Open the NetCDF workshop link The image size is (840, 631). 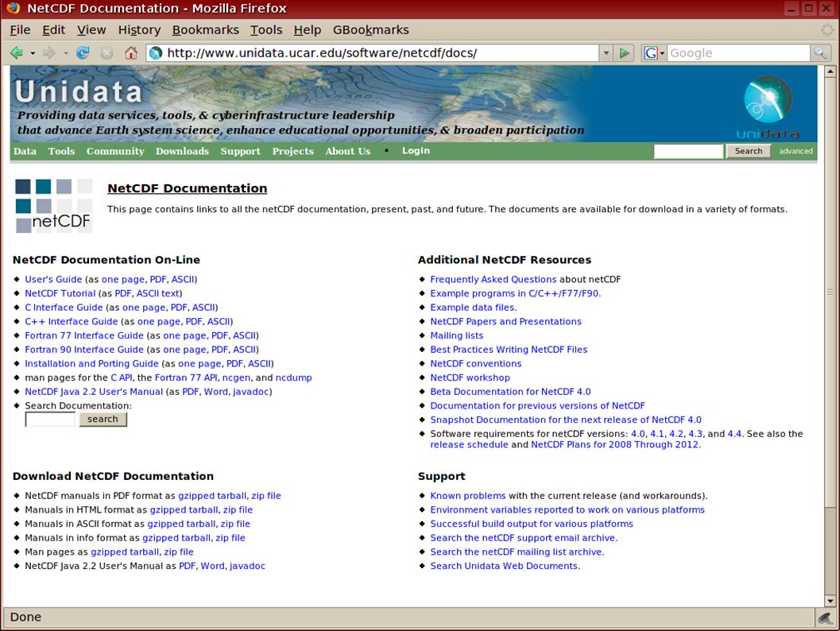coord(470,377)
